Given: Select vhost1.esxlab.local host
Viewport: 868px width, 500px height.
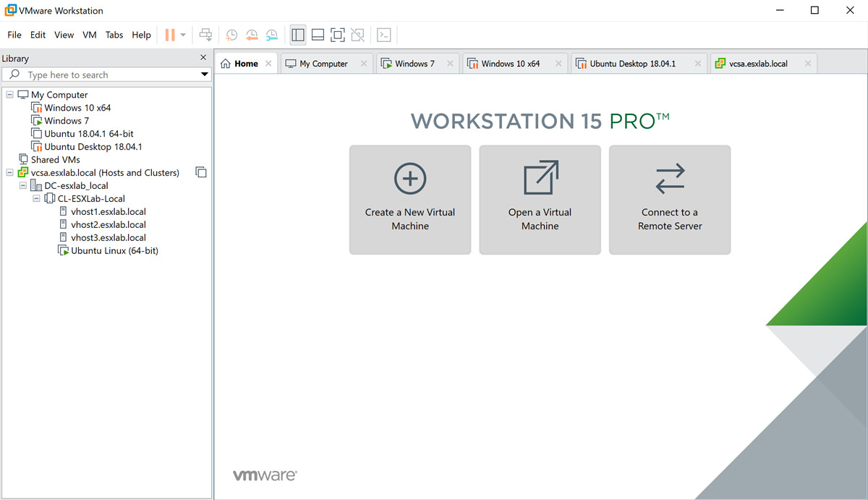Looking at the screenshot, I should tap(109, 212).
